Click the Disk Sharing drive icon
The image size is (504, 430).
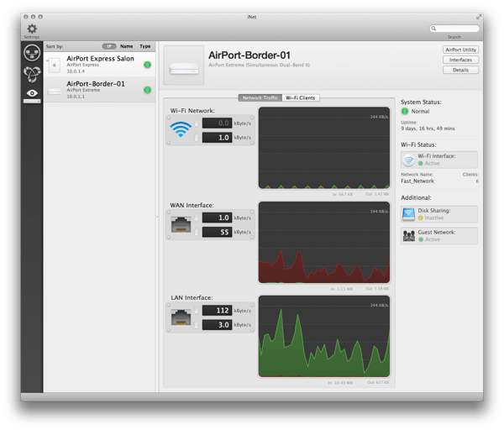408,213
